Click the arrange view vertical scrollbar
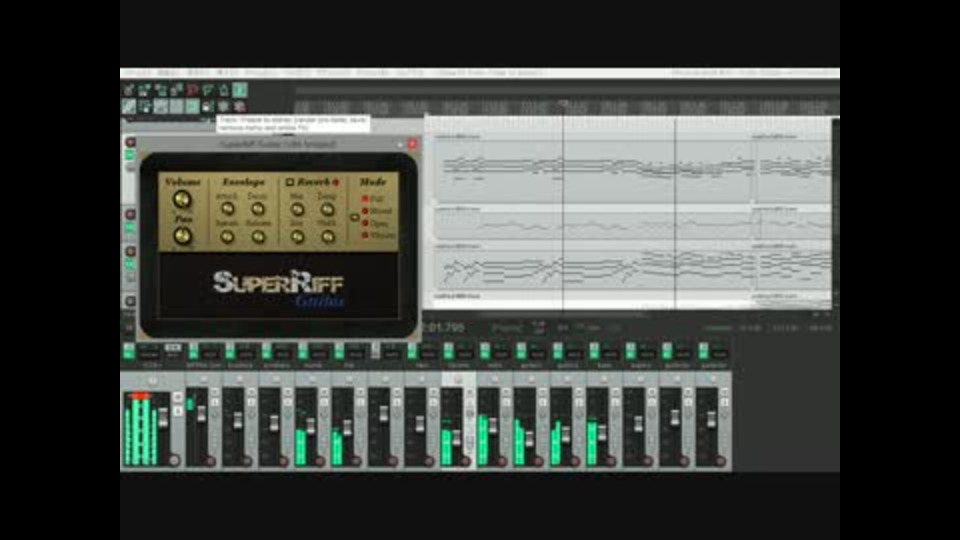The image size is (960, 540). 835,211
